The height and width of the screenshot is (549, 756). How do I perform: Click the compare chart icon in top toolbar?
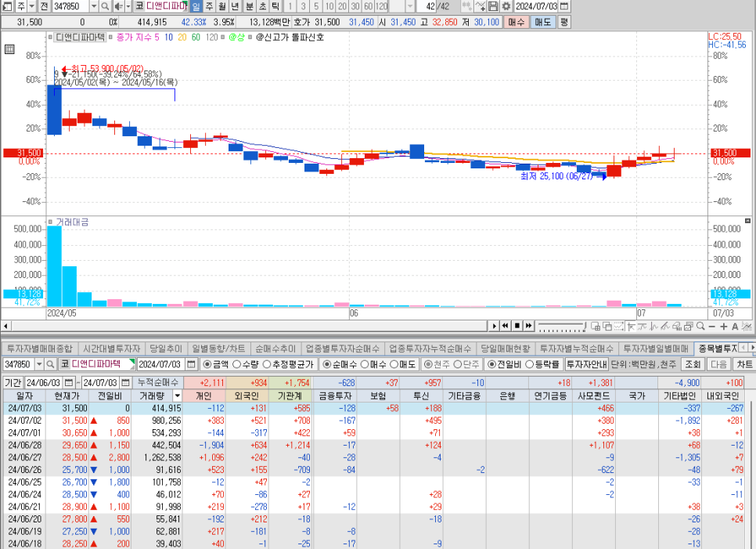coord(481,6)
